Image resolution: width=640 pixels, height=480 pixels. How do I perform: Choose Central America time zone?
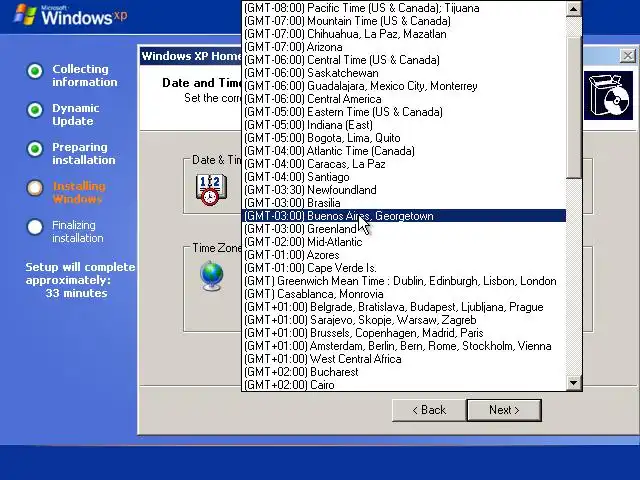(404, 99)
